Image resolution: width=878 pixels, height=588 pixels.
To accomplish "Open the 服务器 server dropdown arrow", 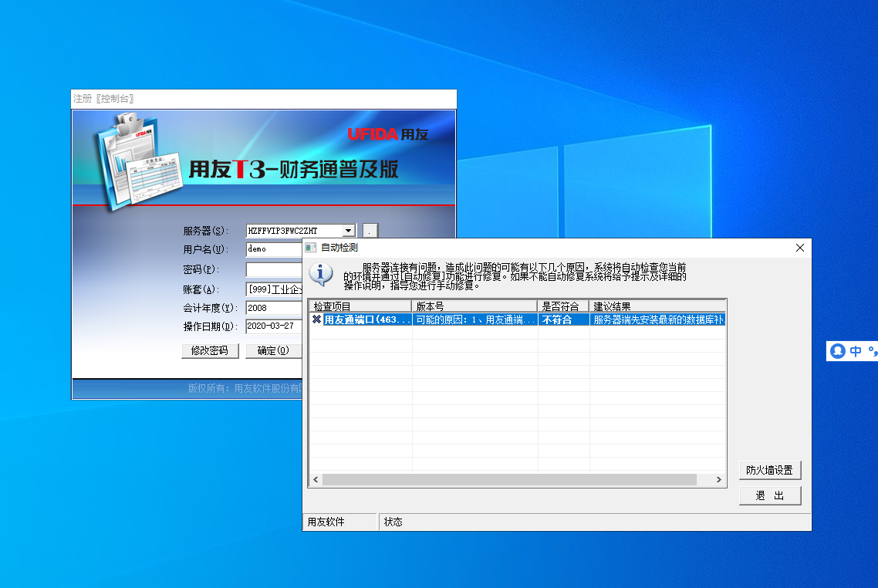I will click(348, 230).
